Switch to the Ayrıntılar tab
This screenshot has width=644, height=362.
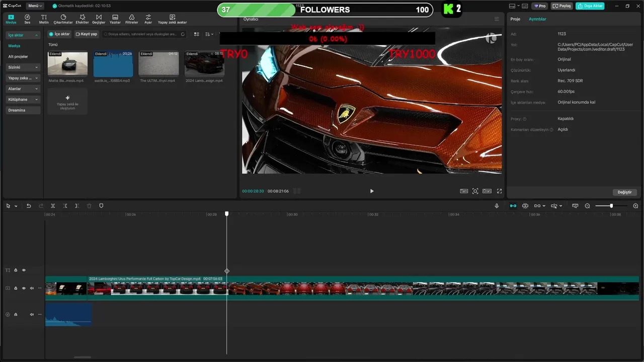pos(537,19)
